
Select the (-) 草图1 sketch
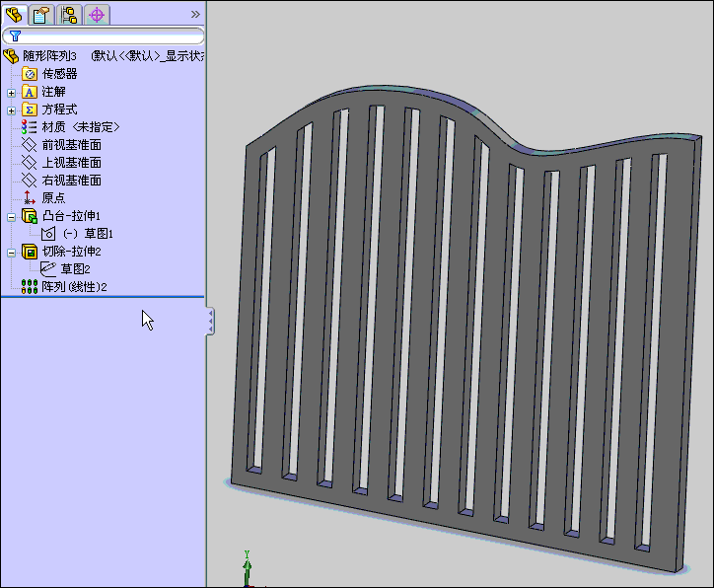pos(88,234)
